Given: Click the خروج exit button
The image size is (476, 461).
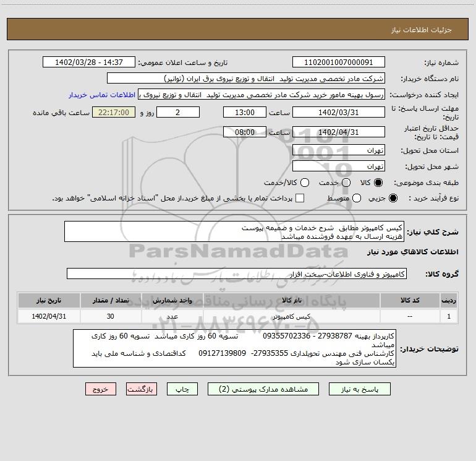Looking at the screenshot, I should tap(101, 389).
